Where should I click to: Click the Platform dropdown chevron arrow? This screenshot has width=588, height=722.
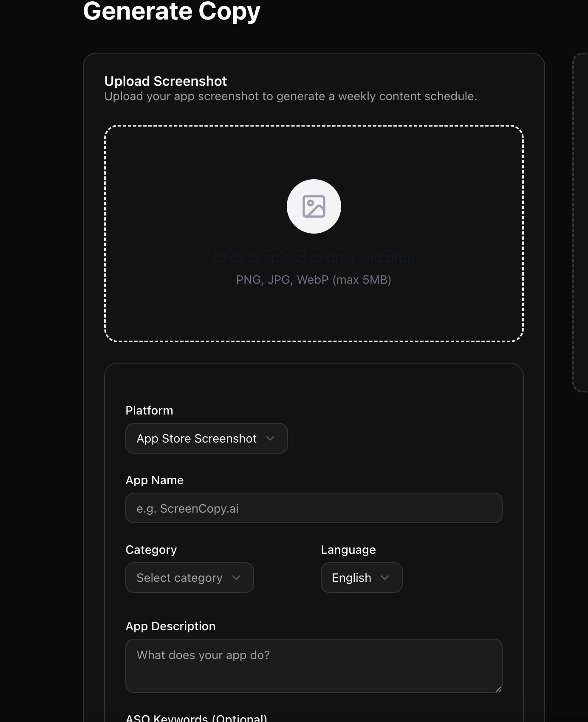tap(271, 438)
